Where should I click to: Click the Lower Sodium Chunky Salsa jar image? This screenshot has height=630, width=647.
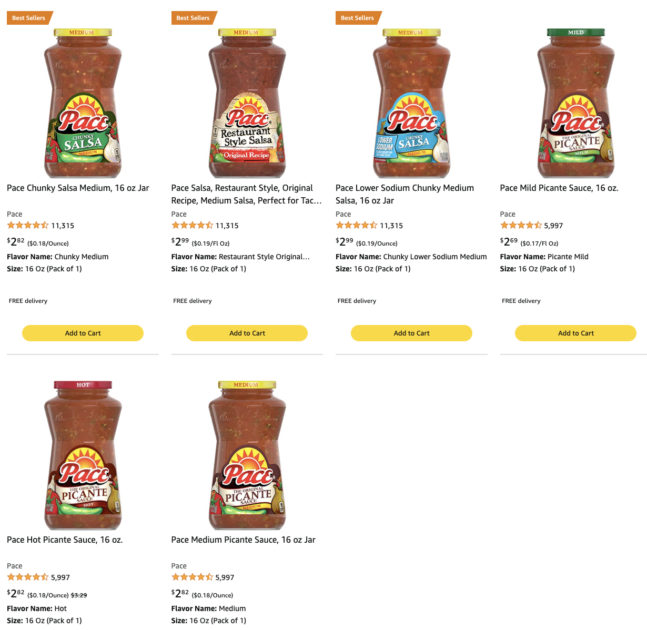[410, 102]
